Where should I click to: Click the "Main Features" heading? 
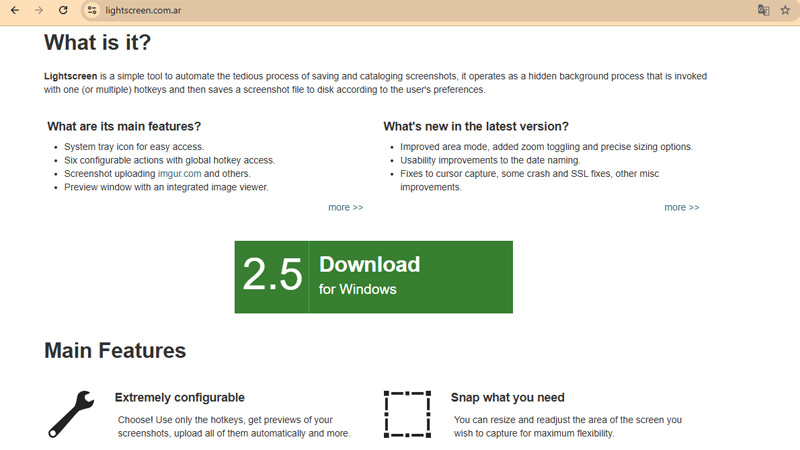pyautogui.click(x=115, y=351)
